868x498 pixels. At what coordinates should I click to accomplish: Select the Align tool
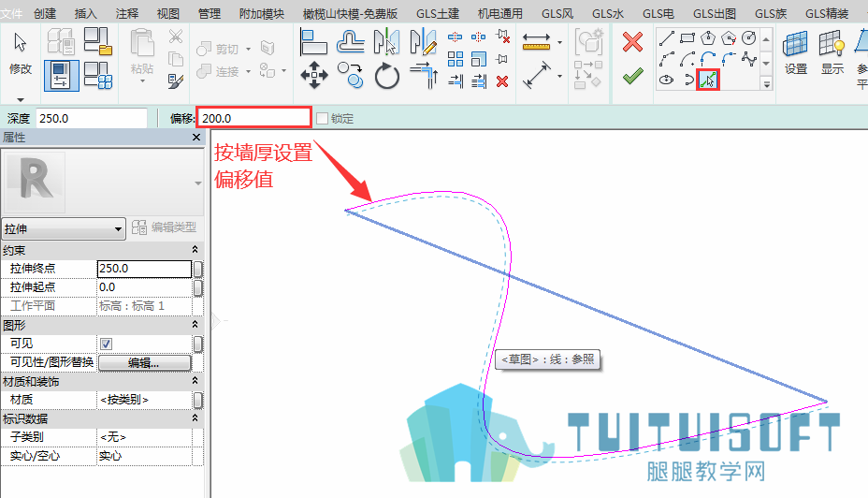click(x=313, y=42)
